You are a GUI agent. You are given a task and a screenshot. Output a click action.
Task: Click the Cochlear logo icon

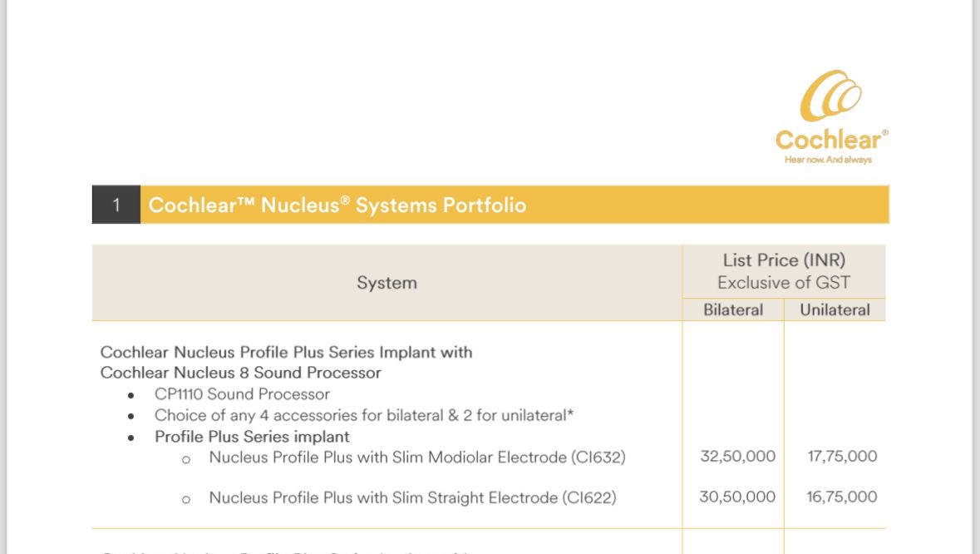click(x=830, y=95)
